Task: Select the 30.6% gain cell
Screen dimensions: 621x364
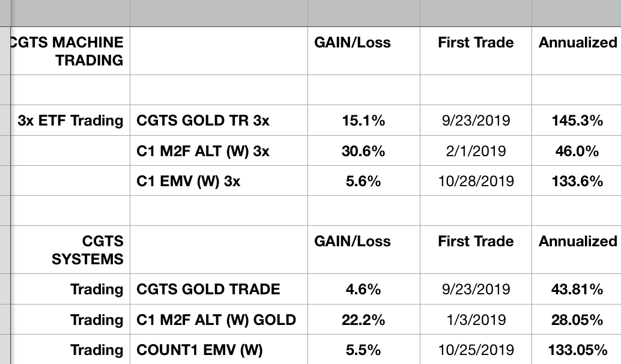Action: point(363,151)
